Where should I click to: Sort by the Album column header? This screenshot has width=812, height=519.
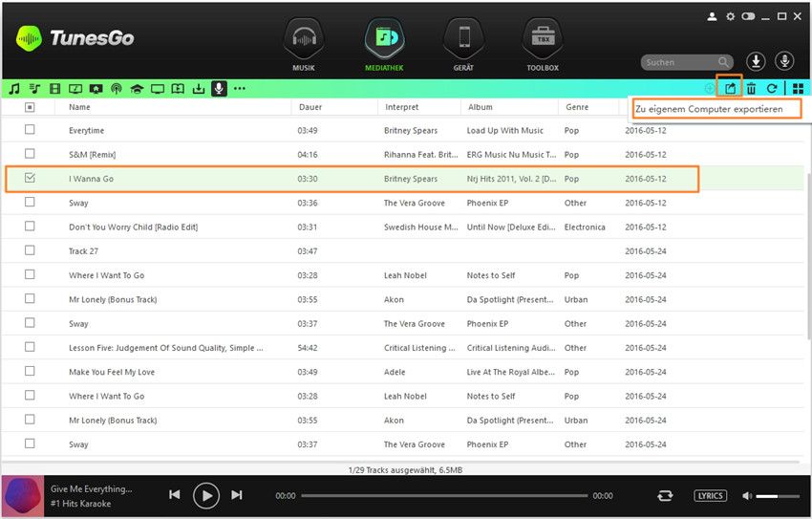coord(481,107)
